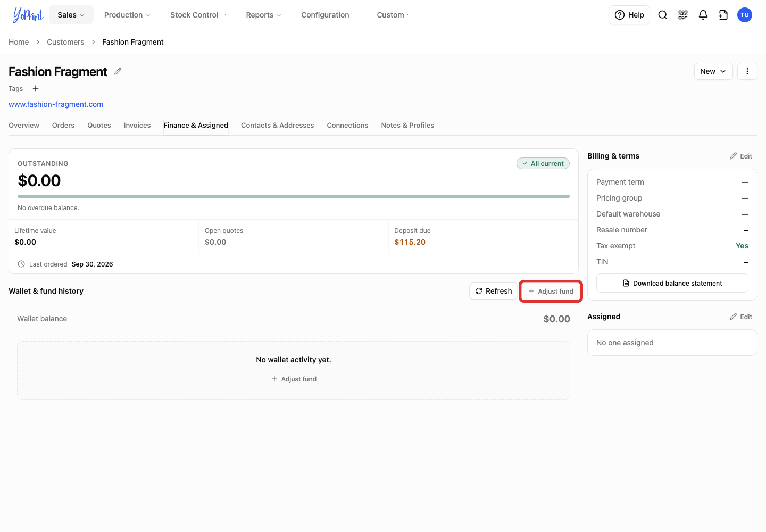Expand the Configuration menu
The image size is (766, 532).
[329, 15]
